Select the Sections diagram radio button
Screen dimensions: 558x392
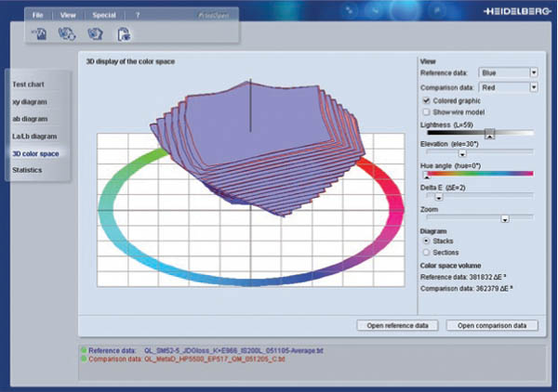427,252
